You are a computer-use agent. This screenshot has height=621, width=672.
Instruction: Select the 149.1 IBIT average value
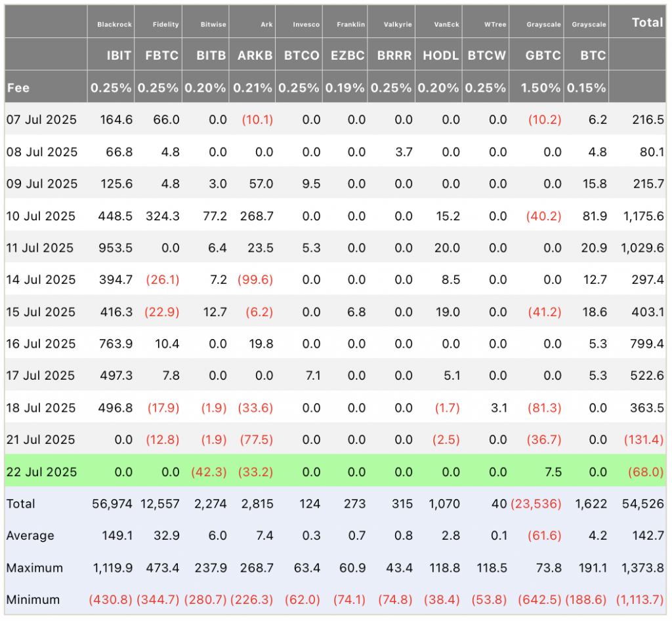(x=117, y=536)
